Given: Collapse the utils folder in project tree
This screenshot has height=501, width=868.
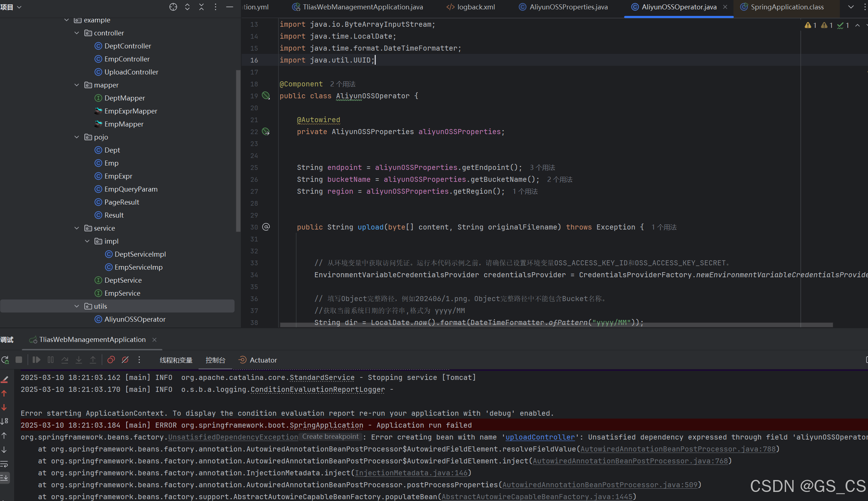Looking at the screenshot, I should (x=77, y=306).
